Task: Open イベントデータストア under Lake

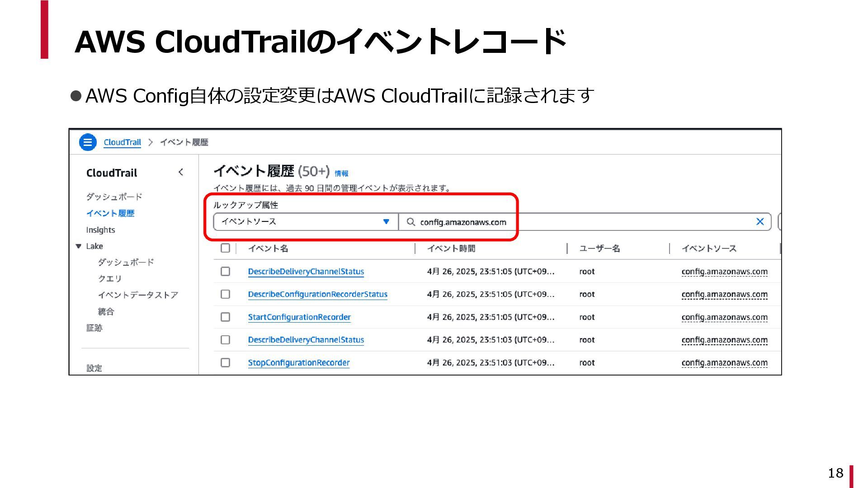Action: click(138, 295)
